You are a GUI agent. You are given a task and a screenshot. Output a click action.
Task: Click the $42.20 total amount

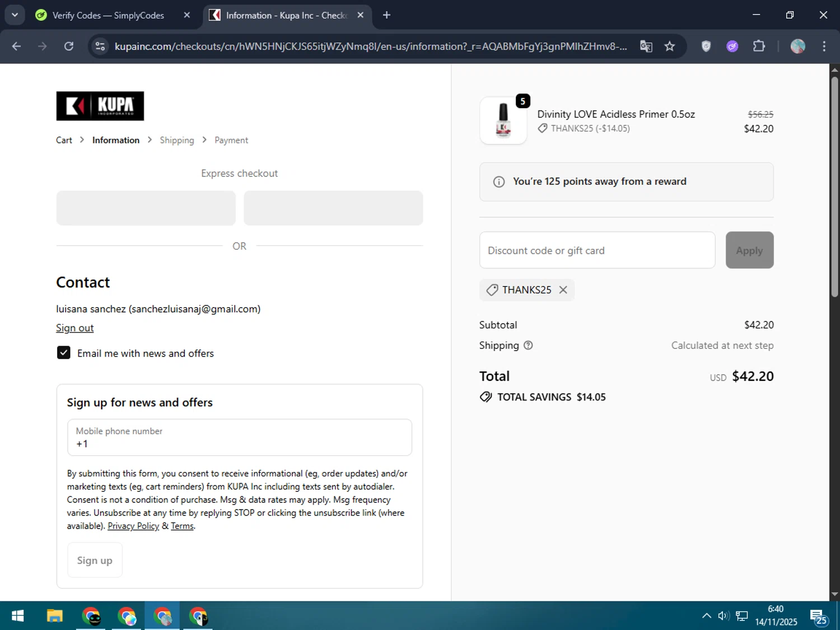753,376
